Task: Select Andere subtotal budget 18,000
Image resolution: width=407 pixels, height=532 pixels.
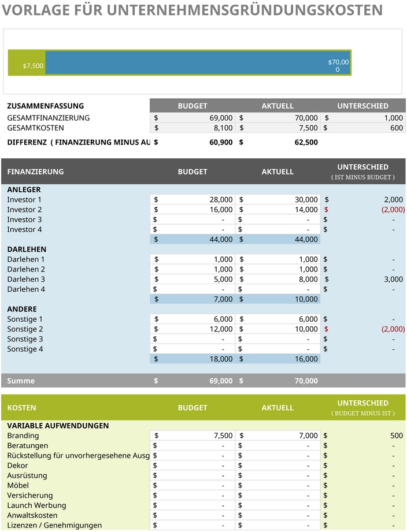Action: pos(193,359)
